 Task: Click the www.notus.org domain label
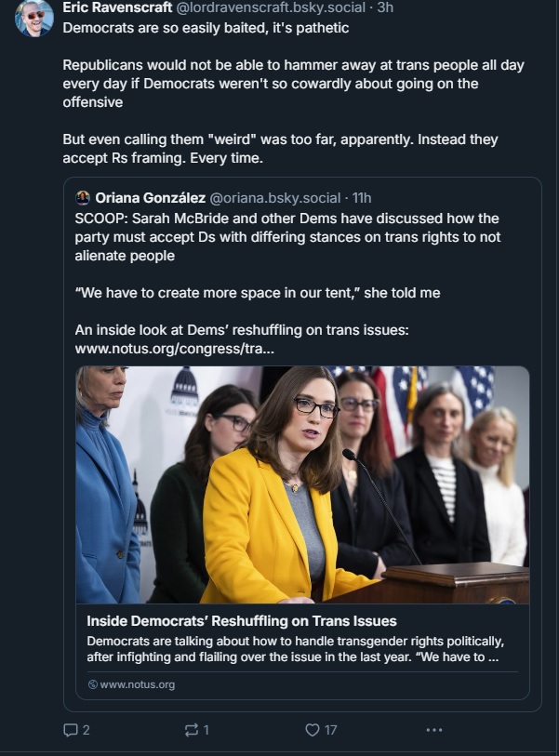138,684
